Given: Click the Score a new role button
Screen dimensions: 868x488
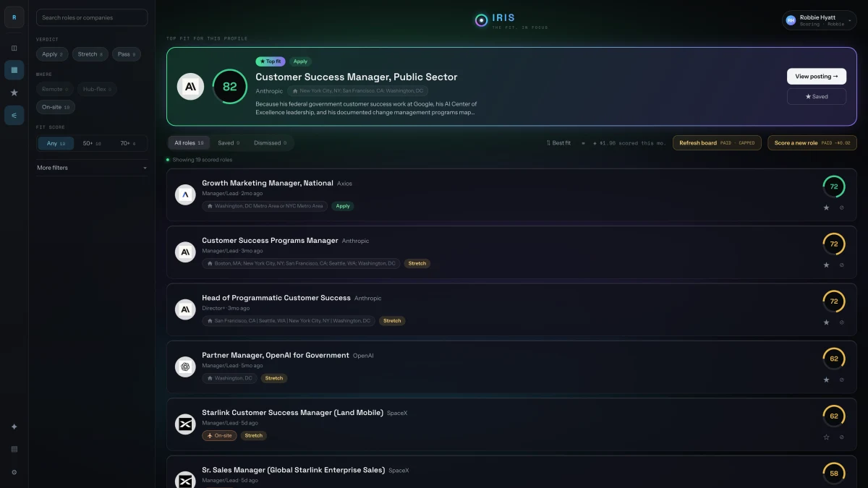Looking at the screenshot, I should point(812,143).
